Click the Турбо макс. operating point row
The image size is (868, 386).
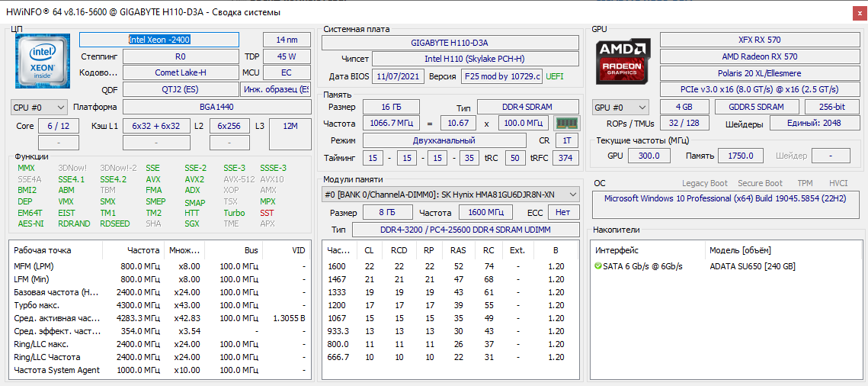(159, 305)
